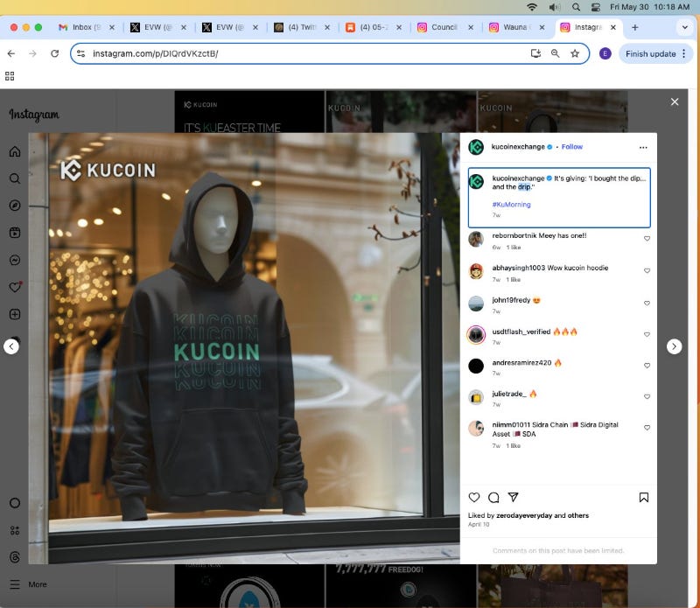
Task: Share the post via paper plane icon
Action: pos(514,497)
